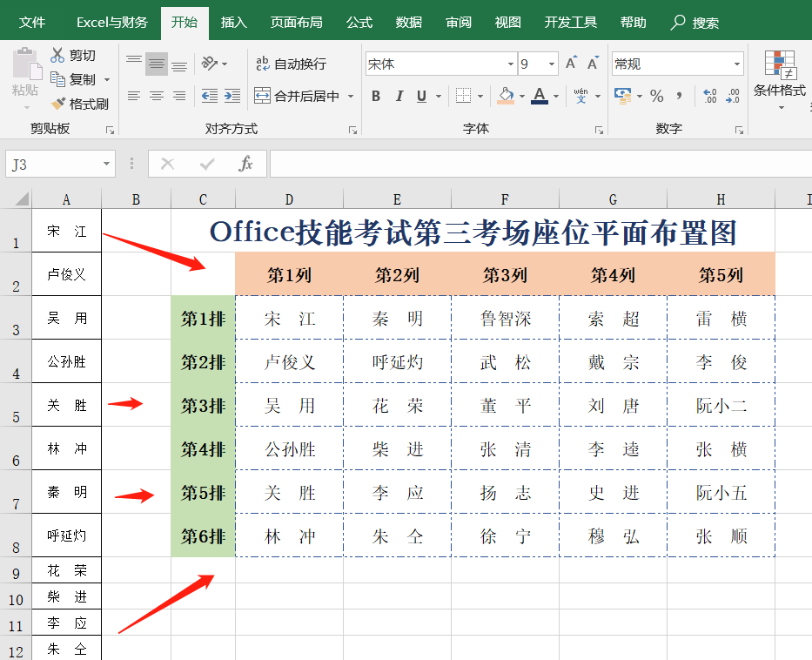Click the accounting number format icon
This screenshot has width=812, height=660.
622,96
